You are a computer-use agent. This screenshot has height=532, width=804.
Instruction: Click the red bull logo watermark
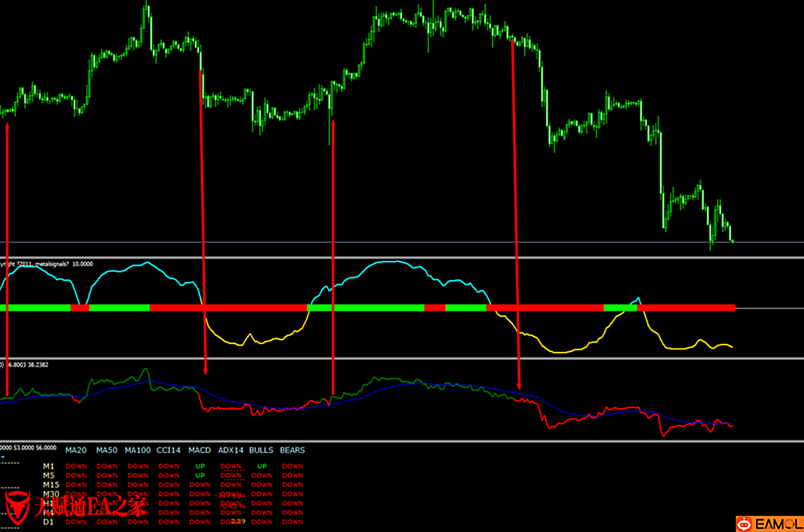17,507
